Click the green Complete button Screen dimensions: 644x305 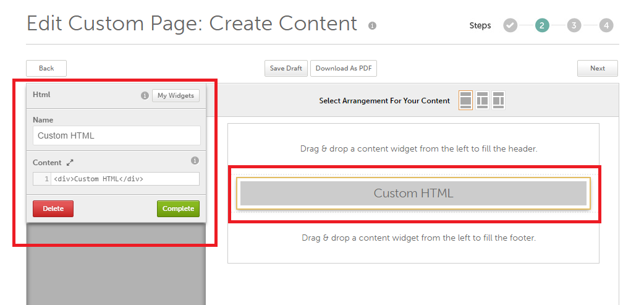(178, 209)
